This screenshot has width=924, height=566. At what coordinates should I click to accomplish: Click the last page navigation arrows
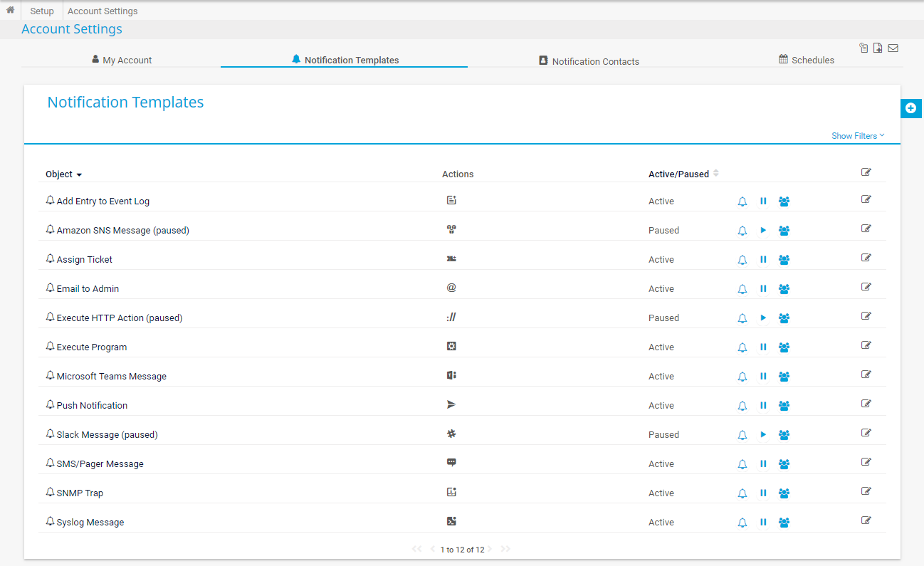(x=505, y=549)
